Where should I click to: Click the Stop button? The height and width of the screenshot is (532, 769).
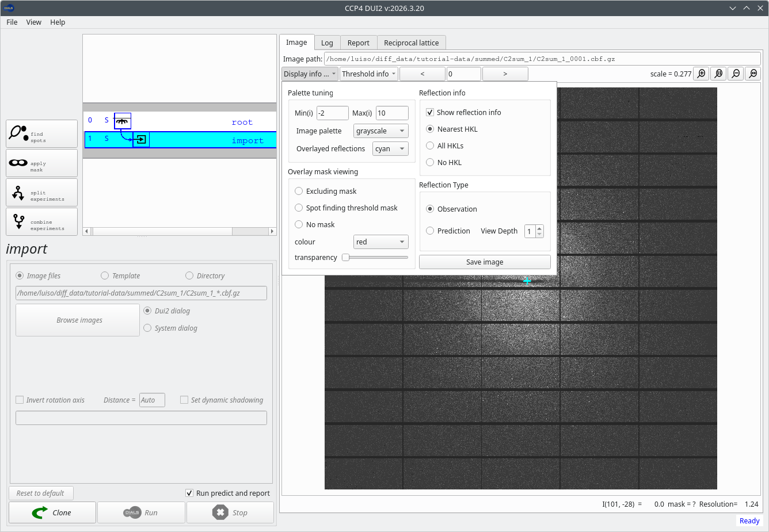click(x=230, y=512)
